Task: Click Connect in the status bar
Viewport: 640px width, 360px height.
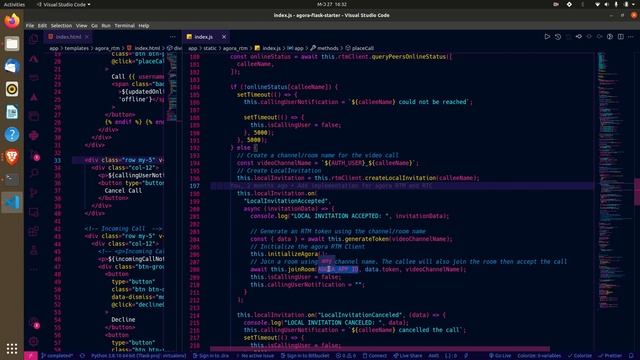Action: point(375,356)
